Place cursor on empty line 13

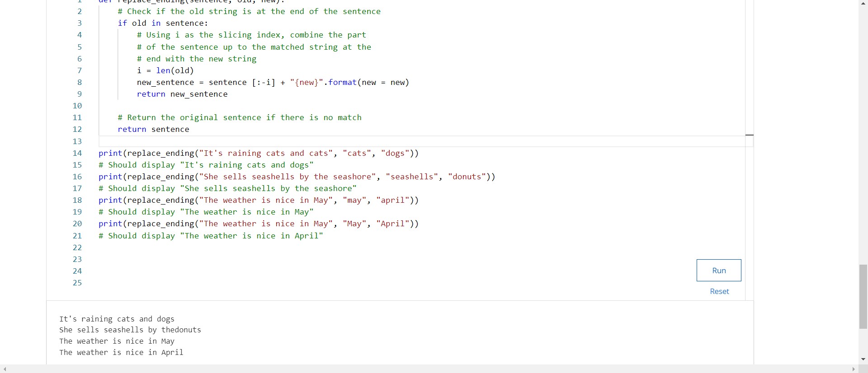tap(271, 141)
